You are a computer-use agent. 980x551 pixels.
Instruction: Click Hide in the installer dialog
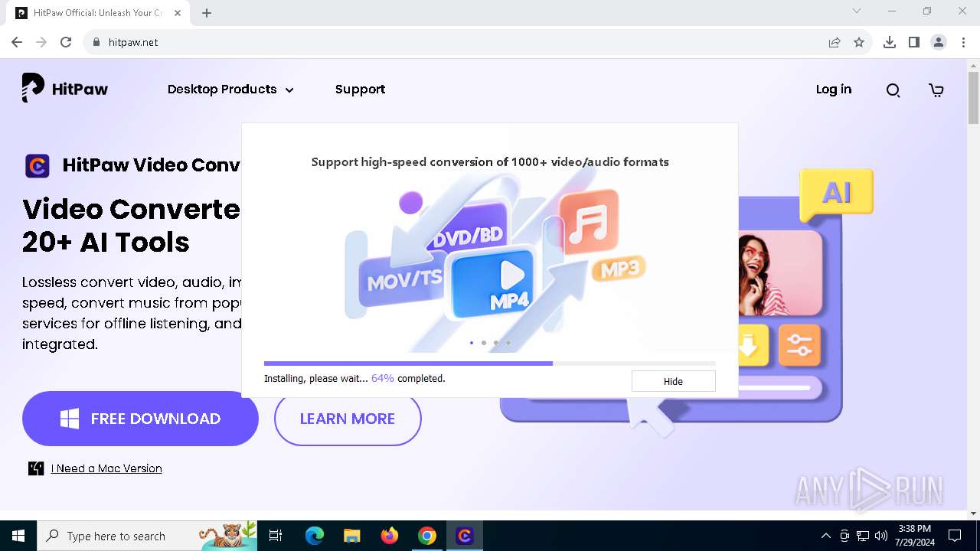(x=673, y=381)
